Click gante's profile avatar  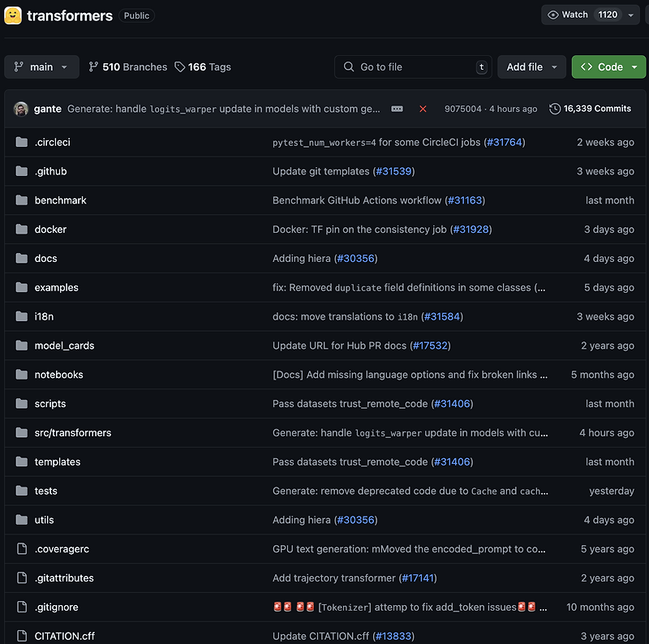coord(21,109)
